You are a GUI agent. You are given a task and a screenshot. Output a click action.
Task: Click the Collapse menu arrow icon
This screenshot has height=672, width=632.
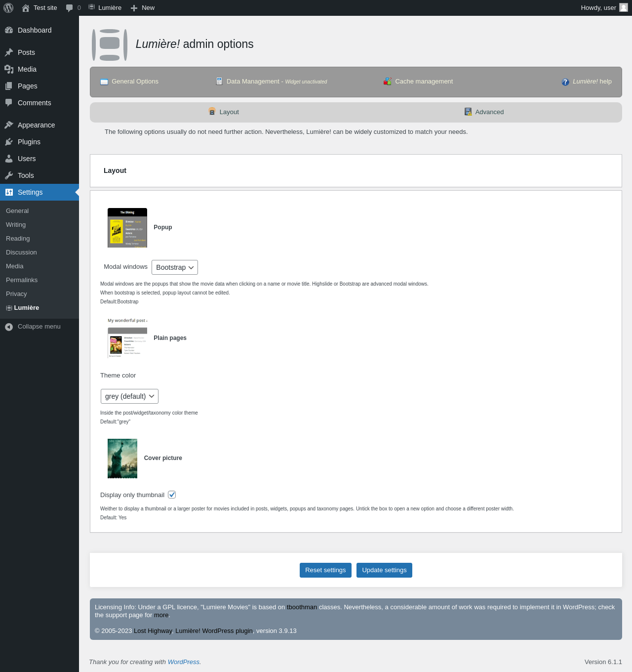(x=9, y=327)
